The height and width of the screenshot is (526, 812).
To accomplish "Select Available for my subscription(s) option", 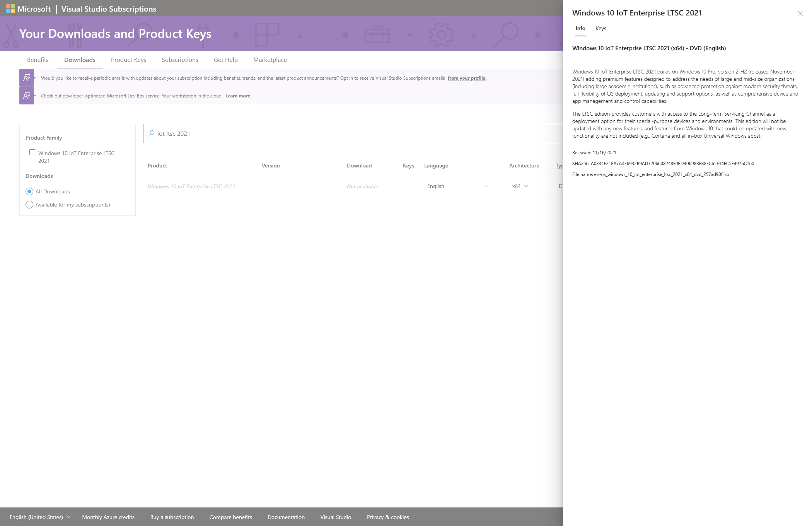I will coord(29,205).
